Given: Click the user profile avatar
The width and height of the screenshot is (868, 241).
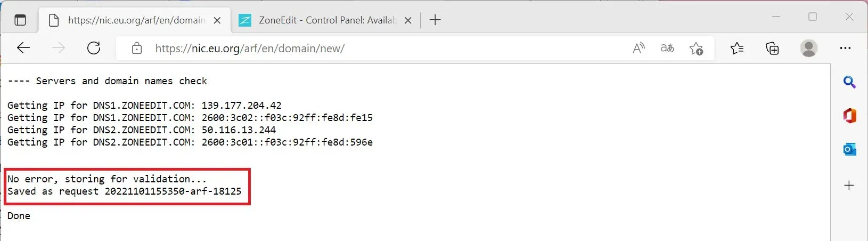Looking at the screenshot, I should pos(809,49).
